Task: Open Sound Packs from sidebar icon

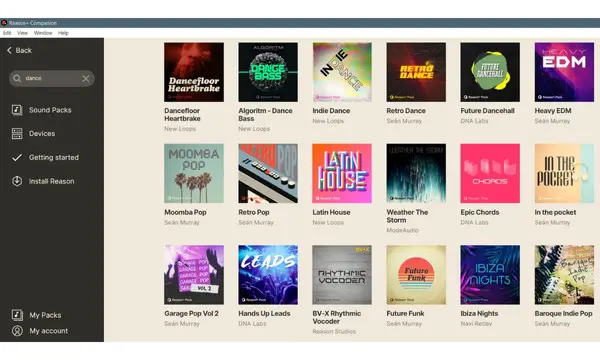Action: coord(17,110)
